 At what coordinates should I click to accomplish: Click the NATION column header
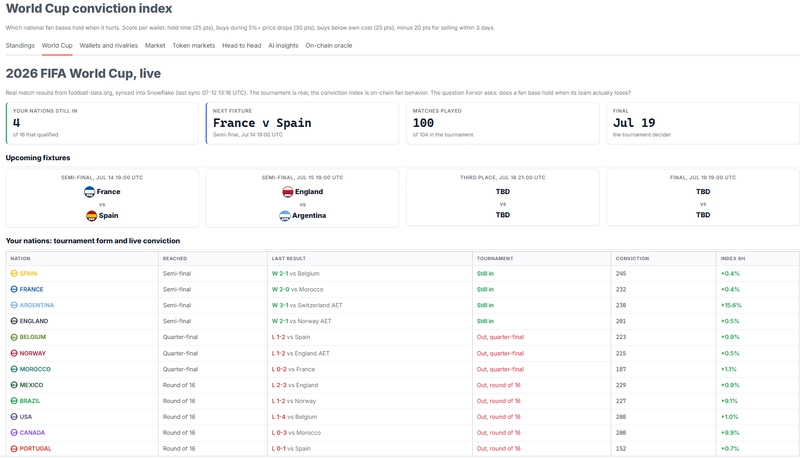point(20,259)
